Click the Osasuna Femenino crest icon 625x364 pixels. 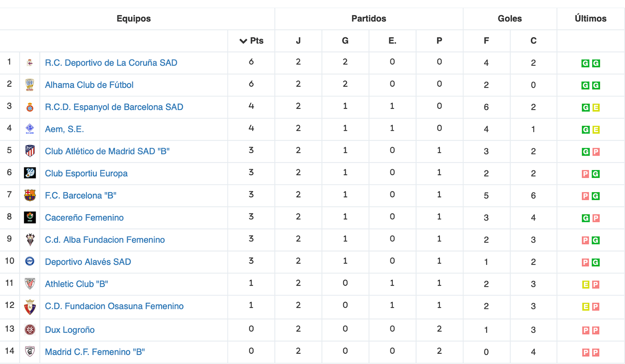coord(30,307)
